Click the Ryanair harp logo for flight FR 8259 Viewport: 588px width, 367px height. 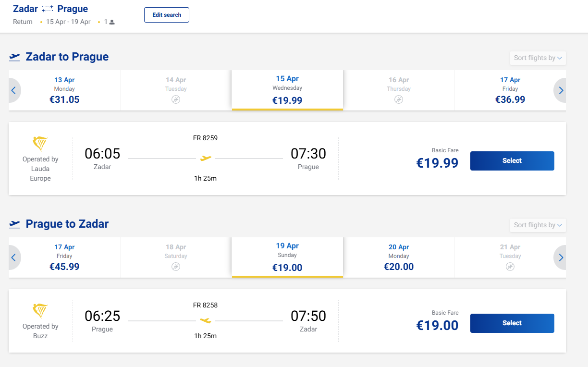tap(40, 143)
